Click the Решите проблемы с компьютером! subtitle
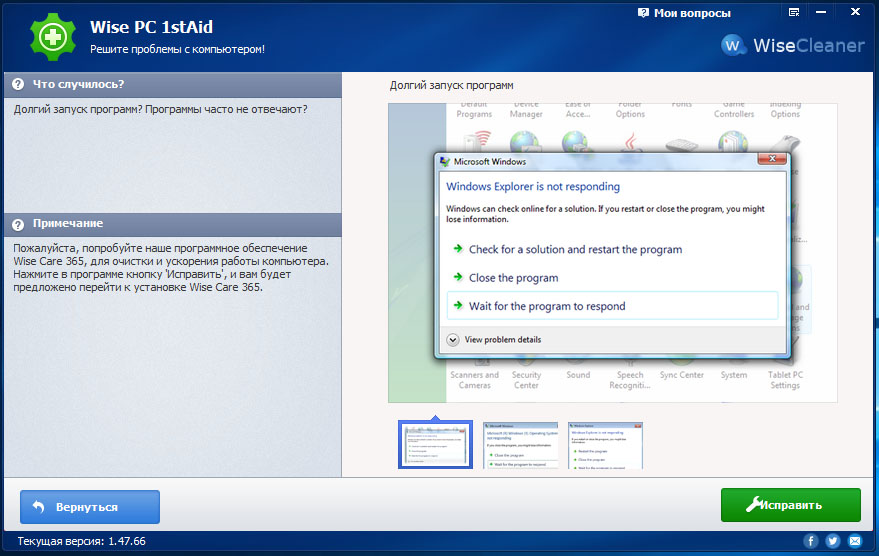This screenshot has height=556, width=879. (x=177, y=49)
